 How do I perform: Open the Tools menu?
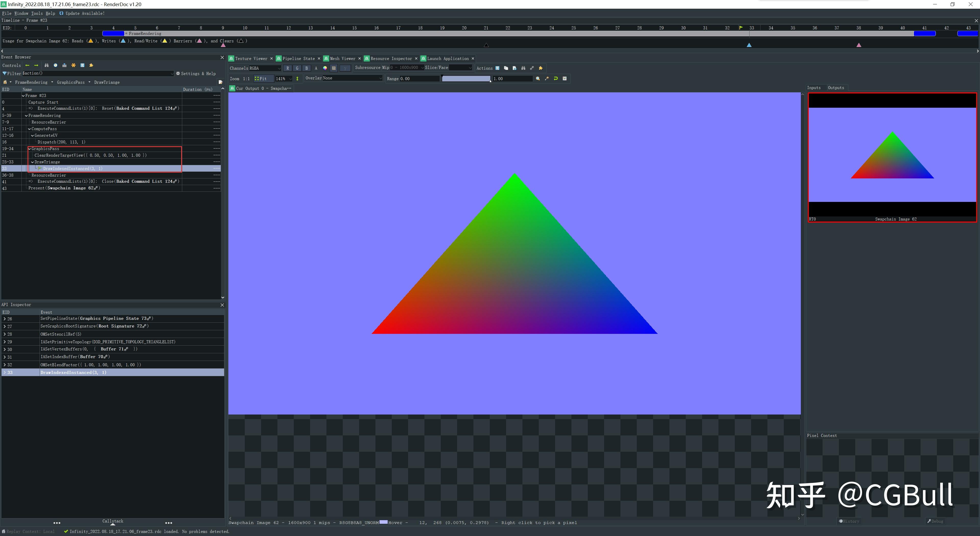[x=36, y=13]
